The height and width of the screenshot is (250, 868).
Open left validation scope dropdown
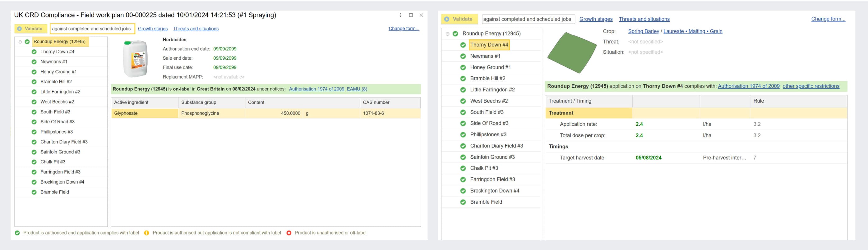tap(92, 29)
